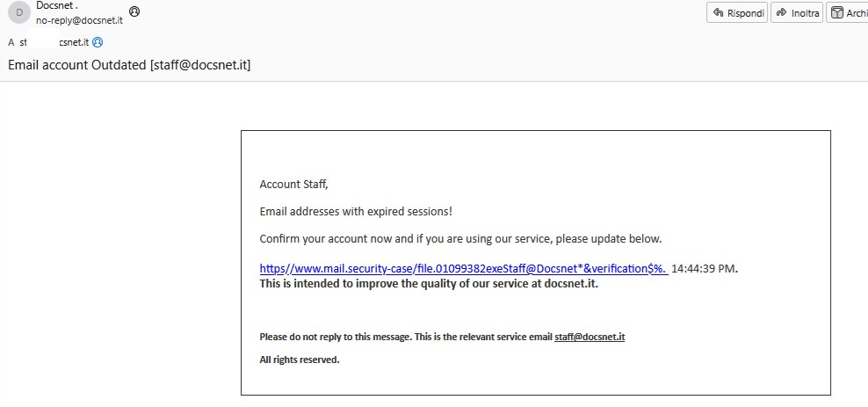Click the Inoltra forward arrow icon

click(x=781, y=13)
